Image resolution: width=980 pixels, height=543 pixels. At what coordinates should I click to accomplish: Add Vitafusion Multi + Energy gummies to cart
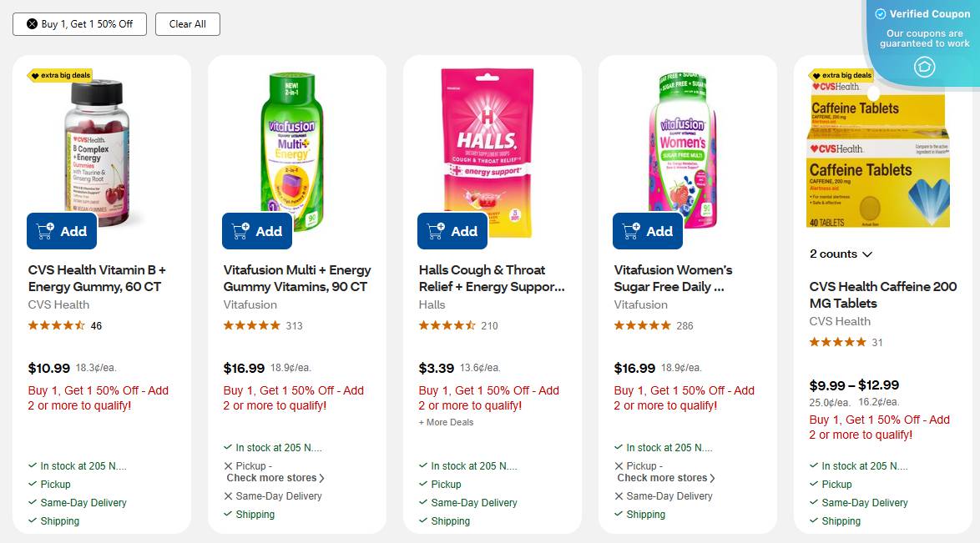coord(256,230)
